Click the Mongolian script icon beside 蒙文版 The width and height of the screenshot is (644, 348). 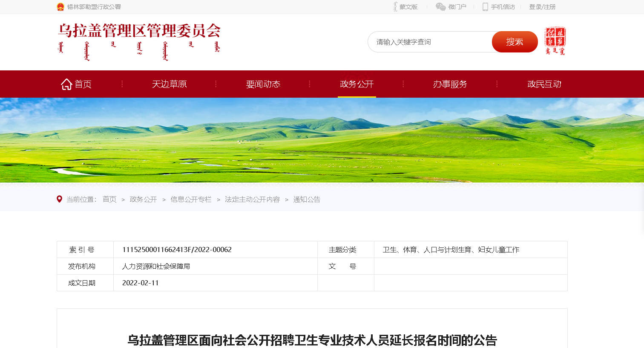pyautogui.click(x=395, y=7)
